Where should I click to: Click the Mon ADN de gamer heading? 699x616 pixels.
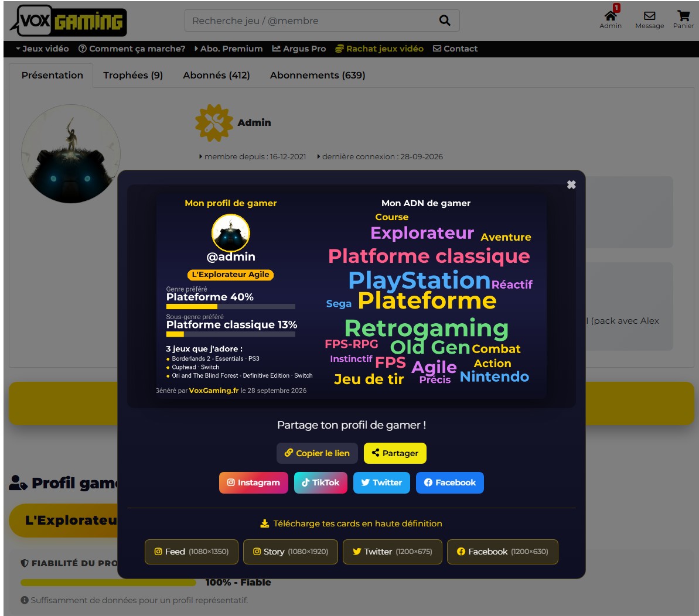pos(426,203)
